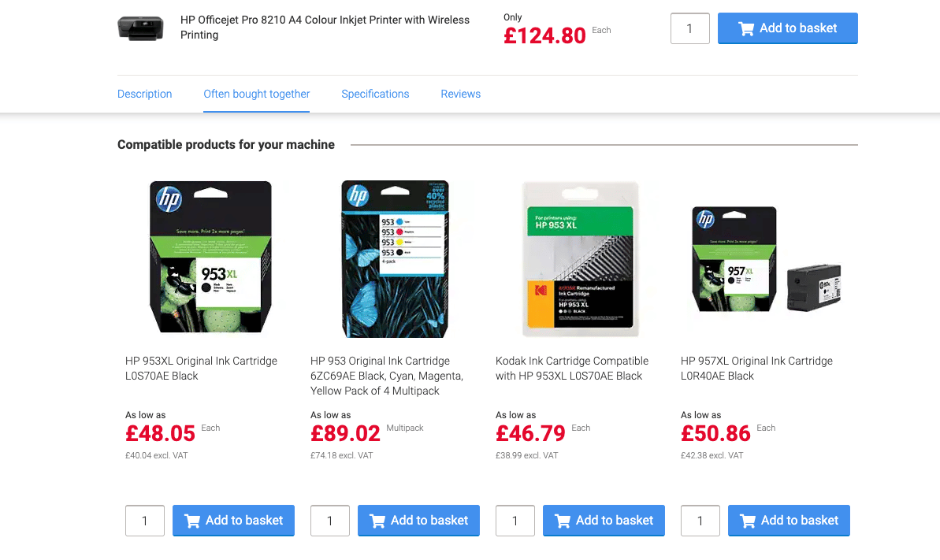This screenshot has height=560, width=940.
Task: Open the HP 953XL Black cartridge product image
Action: coord(210,258)
